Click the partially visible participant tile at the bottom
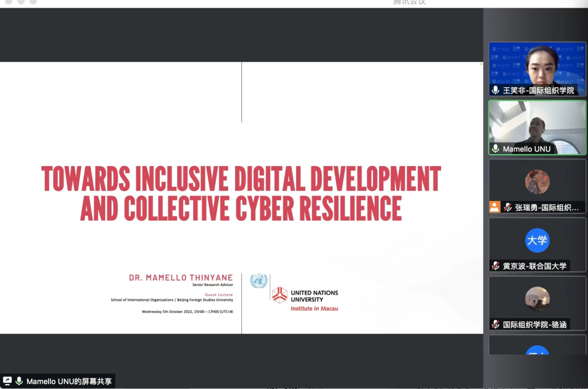The image size is (588, 389). click(x=537, y=345)
